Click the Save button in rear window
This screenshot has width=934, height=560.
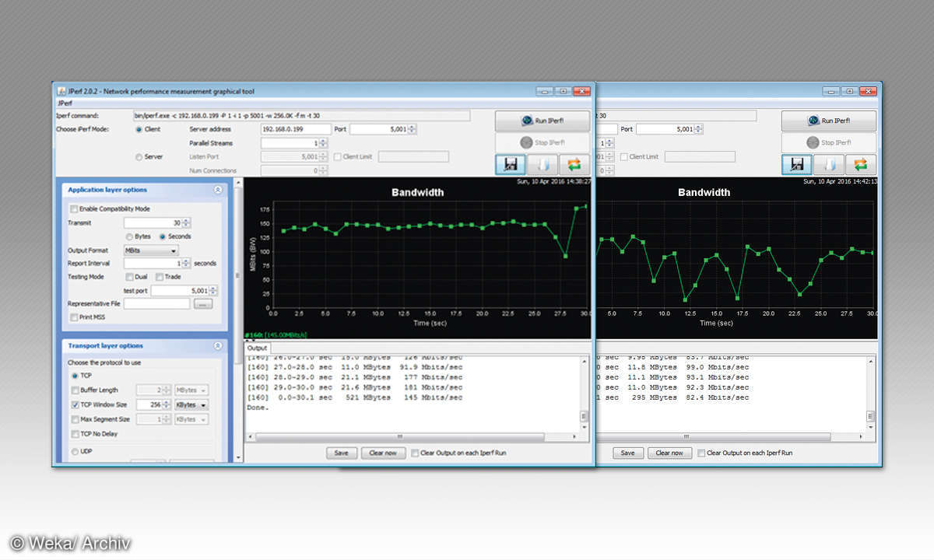(x=627, y=453)
